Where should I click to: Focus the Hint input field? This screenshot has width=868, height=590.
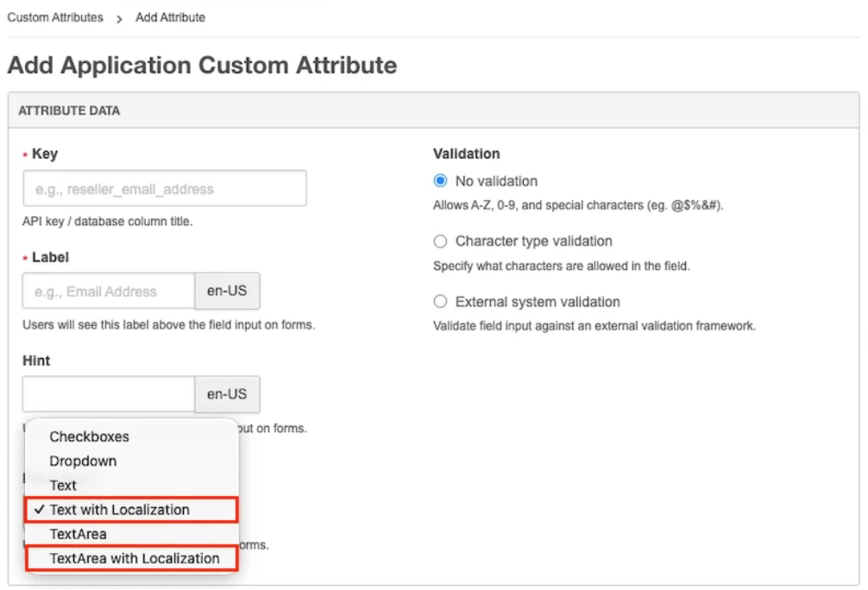[x=109, y=394]
